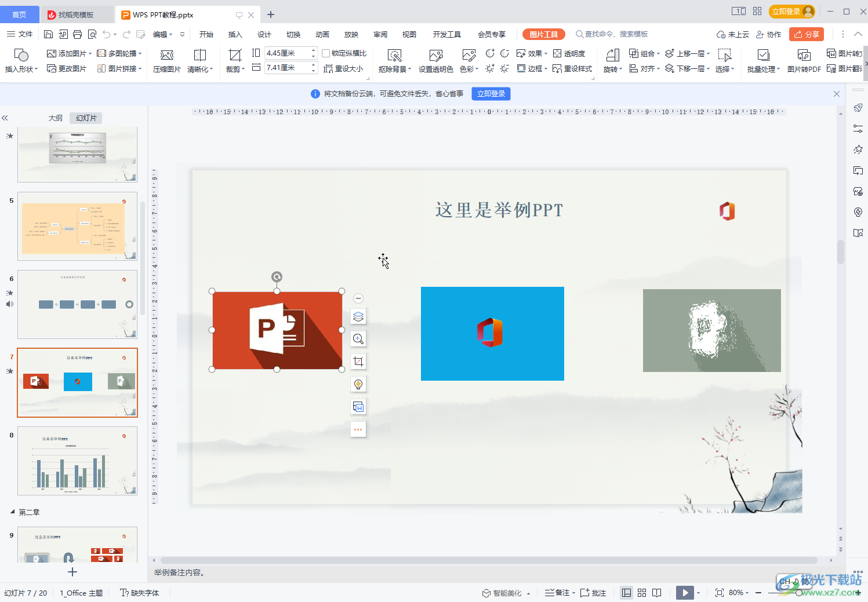
Task: Switch to reading view icon in status bar
Action: point(656,593)
